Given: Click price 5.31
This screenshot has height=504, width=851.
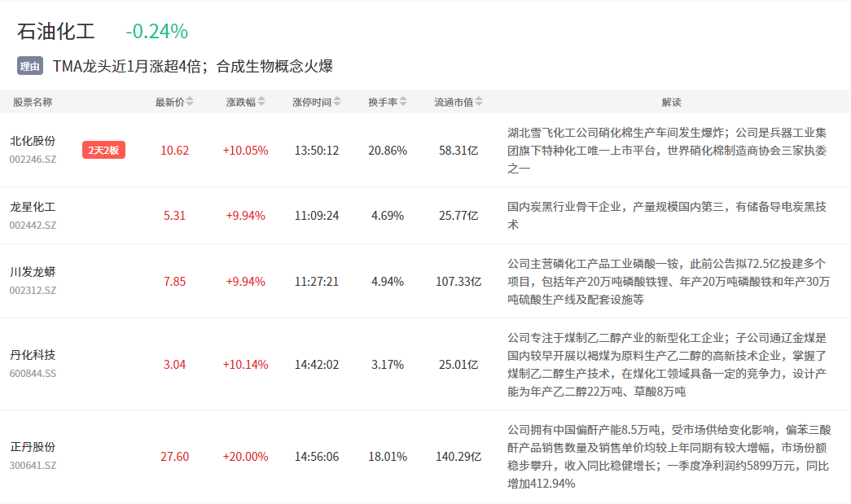Looking at the screenshot, I should coord(175,216).
